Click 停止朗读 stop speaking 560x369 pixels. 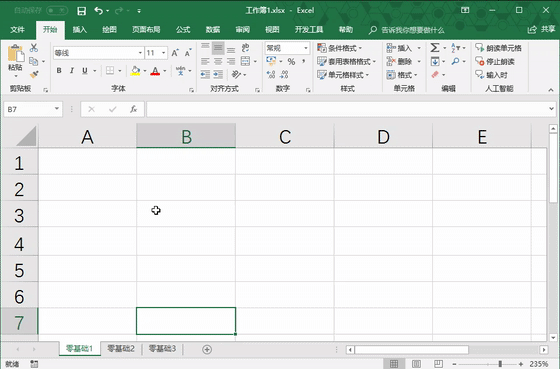click(x=495, y=61)
